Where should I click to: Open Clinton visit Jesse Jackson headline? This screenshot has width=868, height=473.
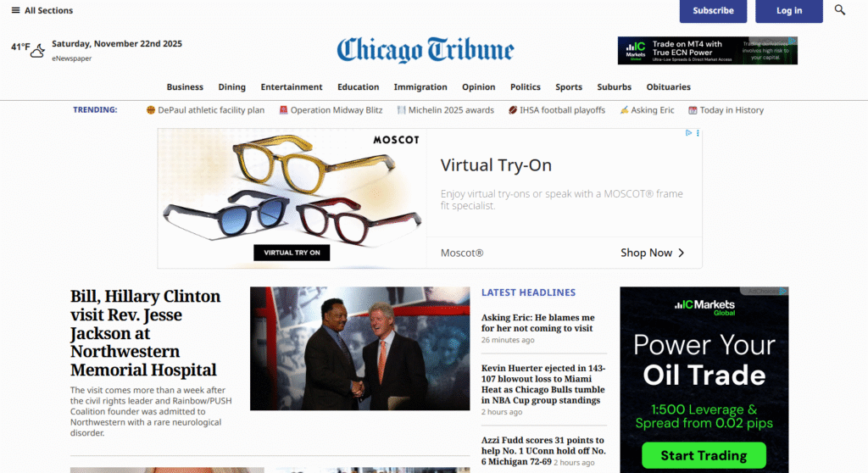[x=145, y=333]
